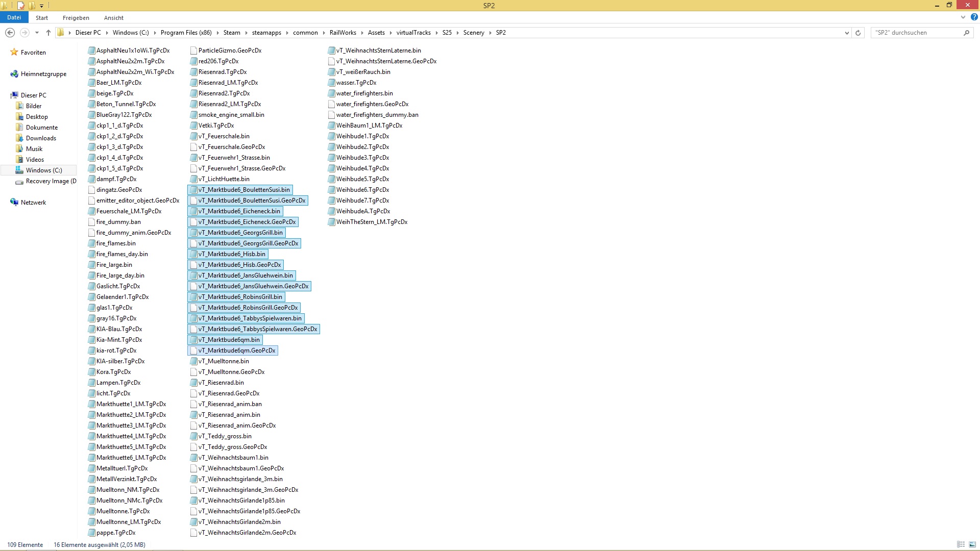Select Downloads in the navigation pane
The image size is (980, 551).
(x=41, y=138)
